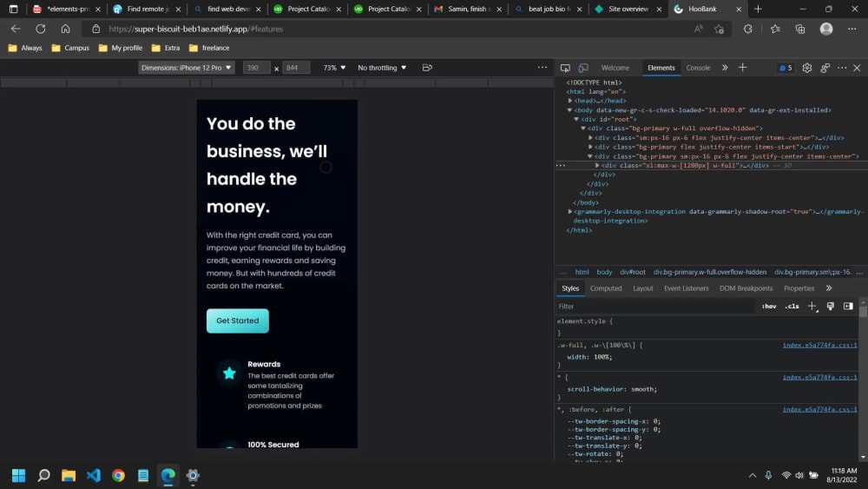Image resolution: width=868 pixels, height=489 pixels.
Task: Open Edge settings and more menu
Action: [x=852, y=29]
